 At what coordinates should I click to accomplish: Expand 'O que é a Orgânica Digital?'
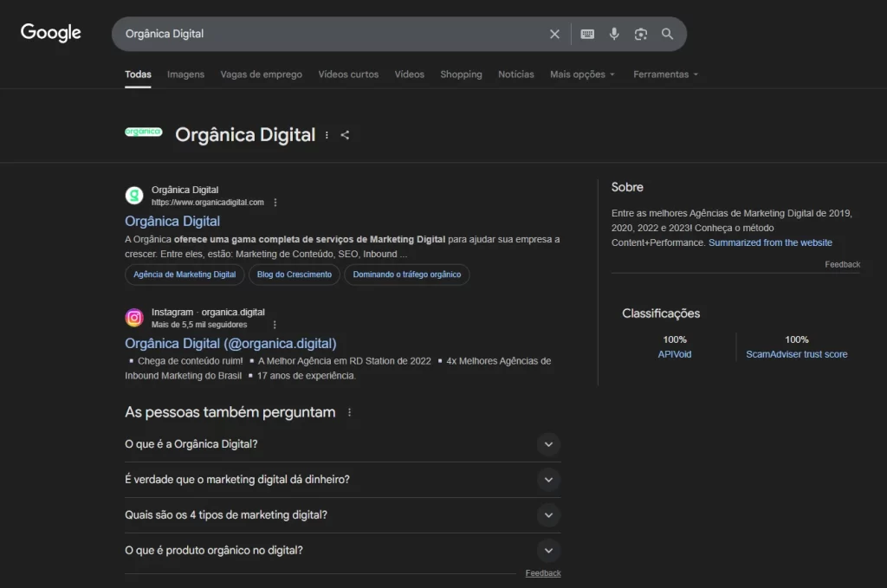tap(548, 444)
